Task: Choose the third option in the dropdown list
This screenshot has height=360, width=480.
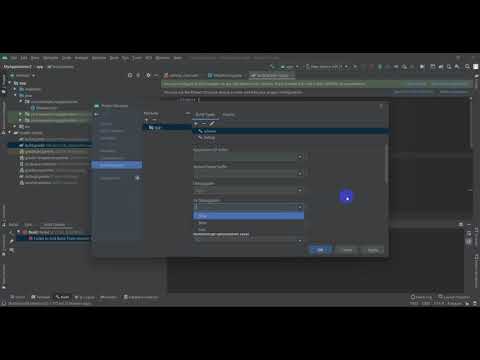Action: point(248,229)
